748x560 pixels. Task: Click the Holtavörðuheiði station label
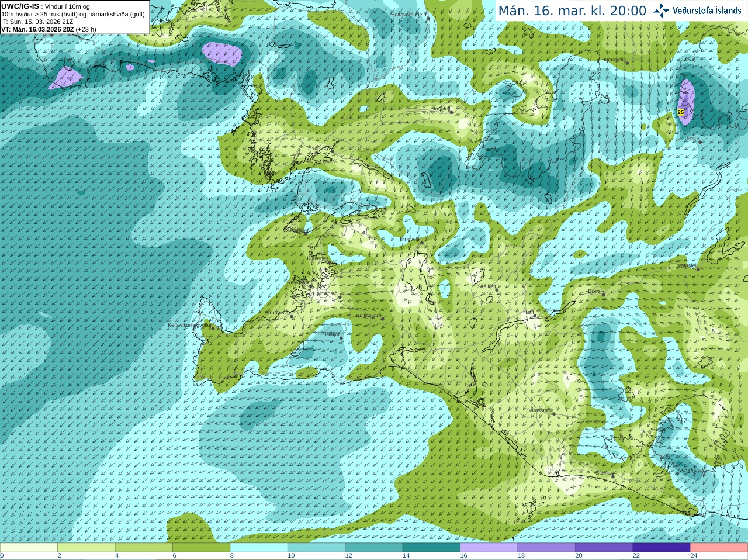(x=409, y=15)
